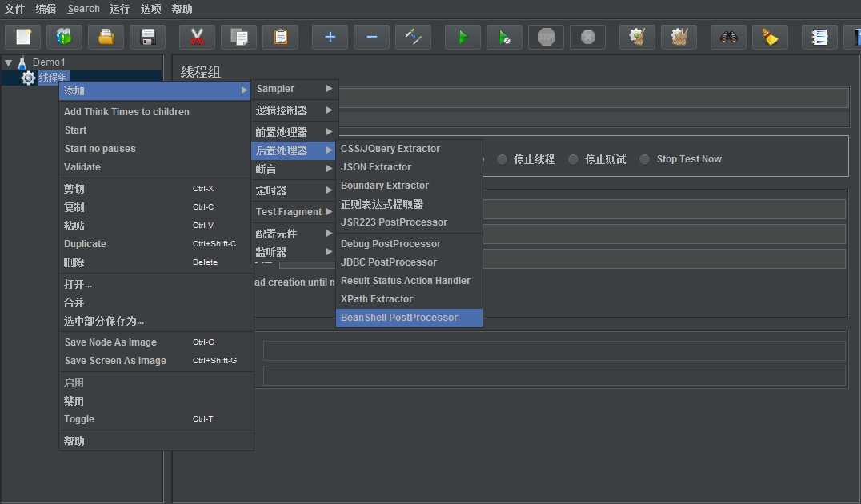
Task: Click the Search binoculars icon
Action: 729,37
